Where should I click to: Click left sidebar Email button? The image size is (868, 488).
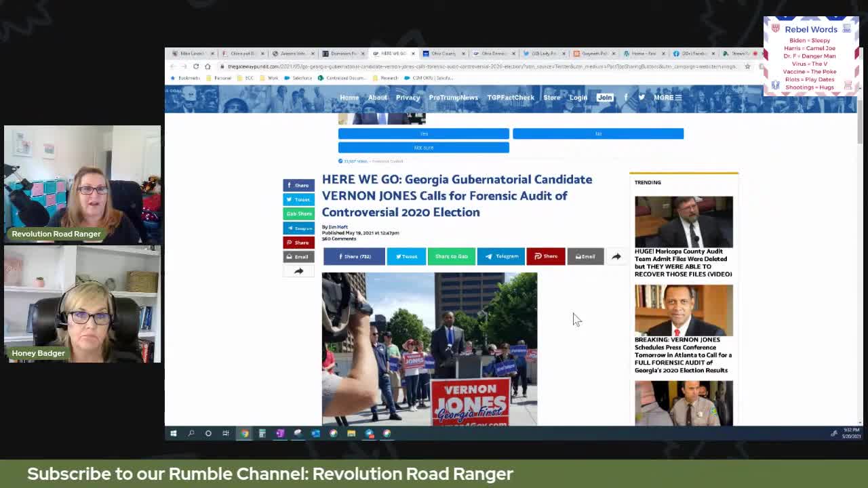coord(298,257)
